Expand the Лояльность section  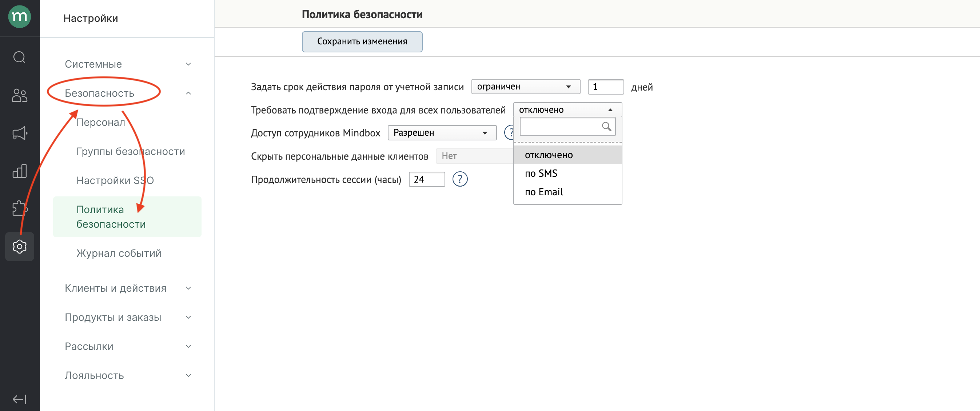188,375
